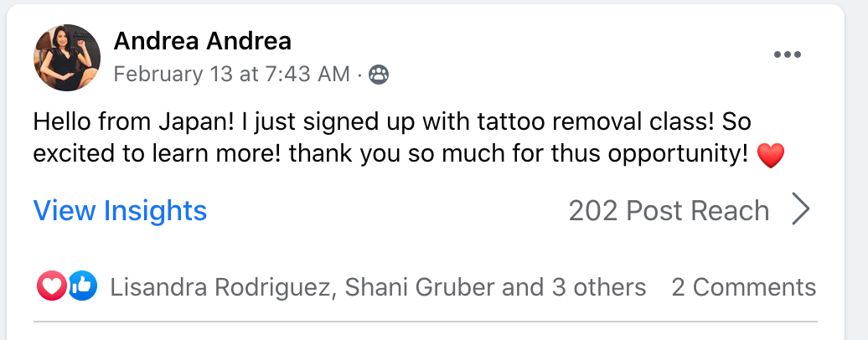Click the red Love reaction icon
Viewport: 868px width, 340px height.
[x=51, y=286]
